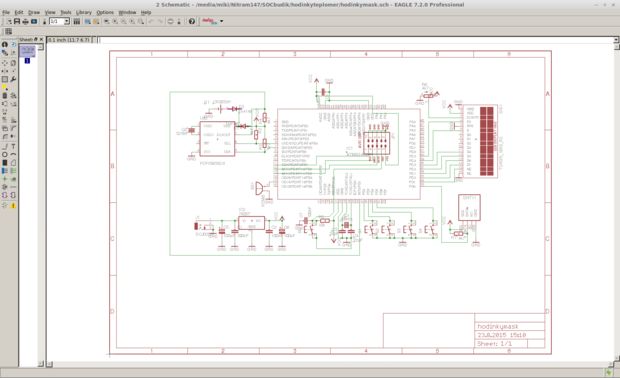The height and width of the screenshot is (378, 620).
Task: Run the ERC warning-sign check icon
Action: (x=13, y=205)
